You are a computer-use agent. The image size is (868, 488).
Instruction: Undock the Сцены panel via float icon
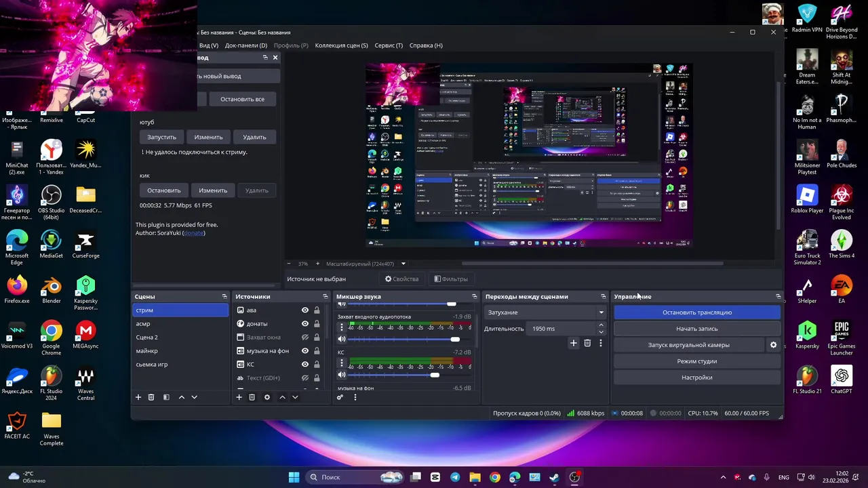(x=224, y=296)
